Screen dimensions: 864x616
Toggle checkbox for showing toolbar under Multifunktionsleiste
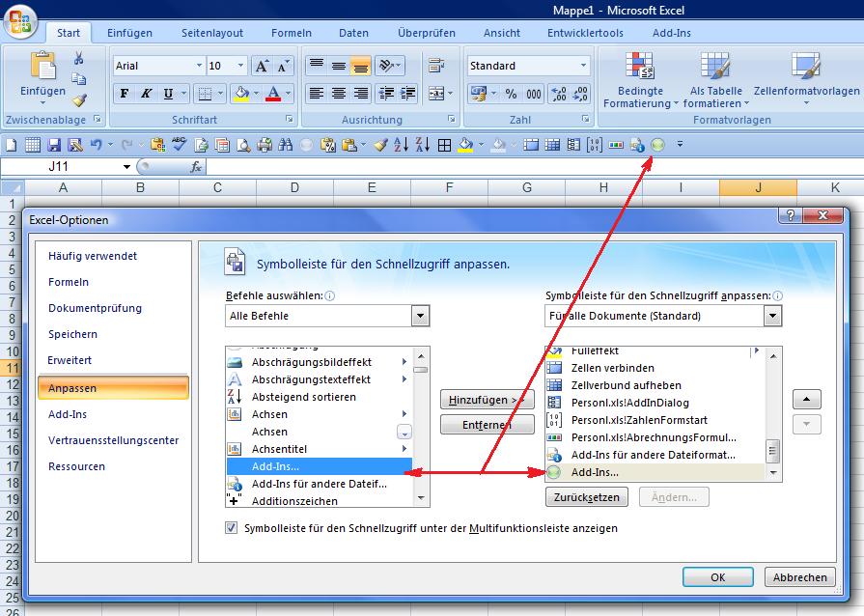231,528
